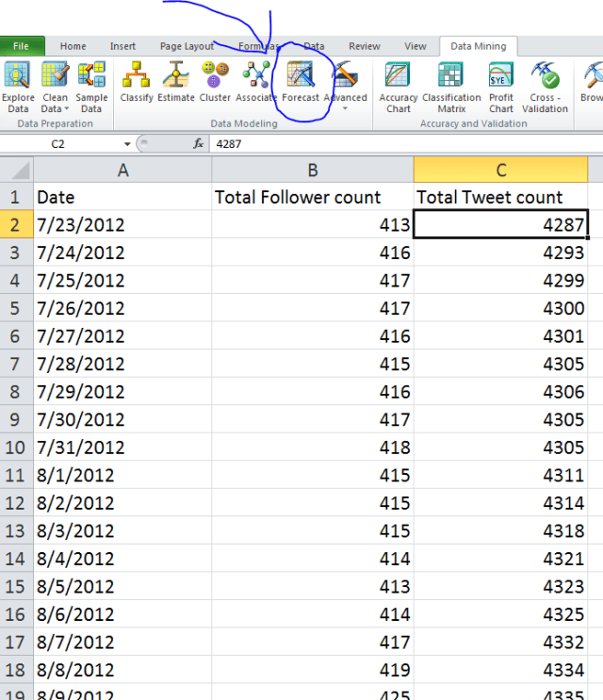Select column A header
Image resolution: width=603 pixels, height=700 pixels.
(122, 170)
